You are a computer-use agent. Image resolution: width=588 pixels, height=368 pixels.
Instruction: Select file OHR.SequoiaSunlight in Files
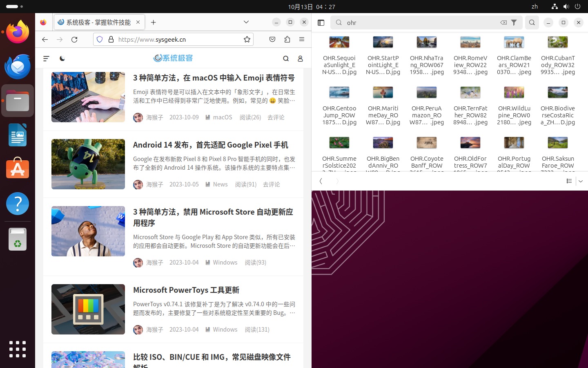[339, 55]
